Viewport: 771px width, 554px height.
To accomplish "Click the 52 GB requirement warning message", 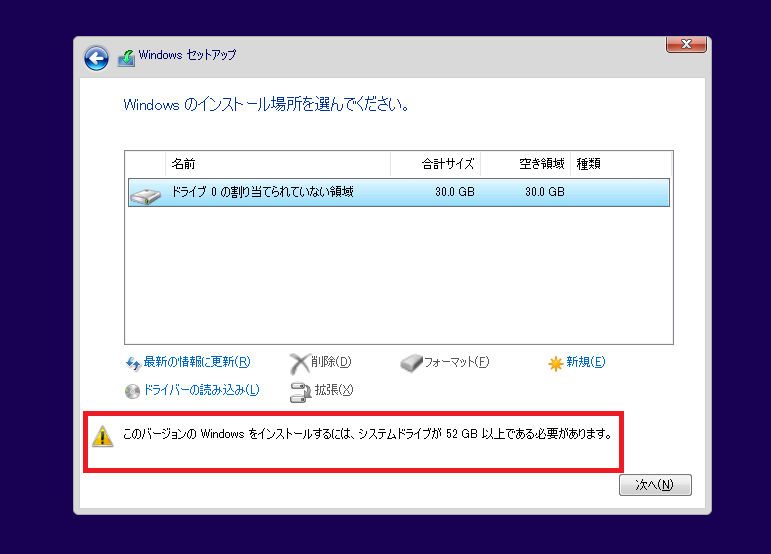I will (x=367, y=434).
